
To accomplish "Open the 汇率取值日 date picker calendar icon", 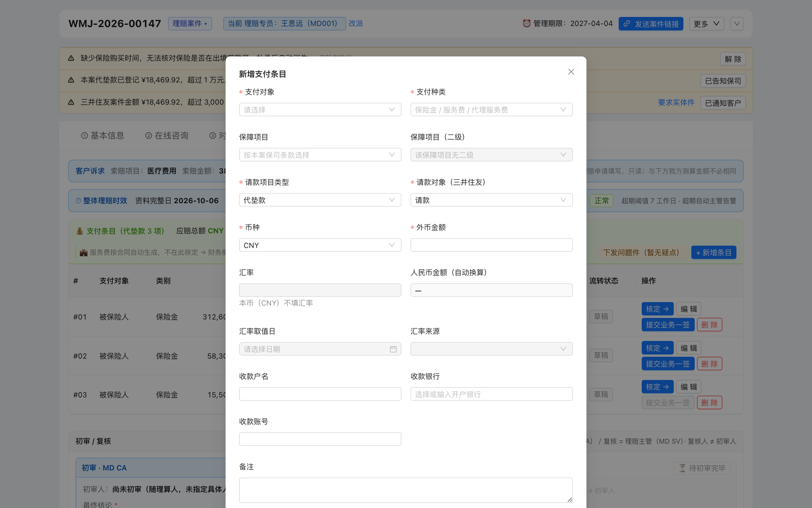I will coord(393,349).
